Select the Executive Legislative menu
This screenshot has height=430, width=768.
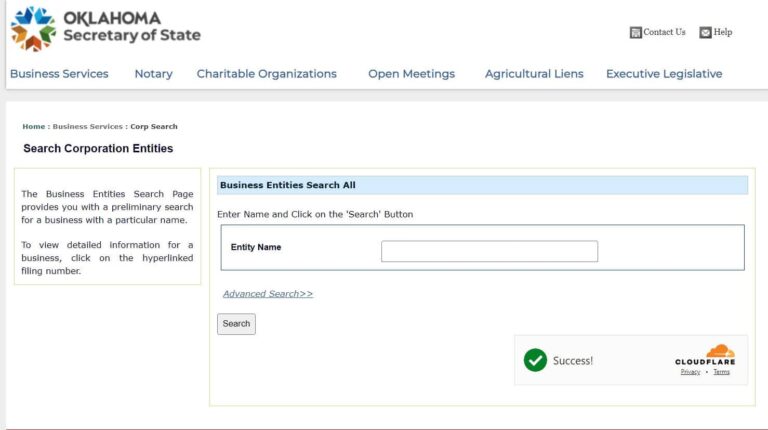[664, 74]
